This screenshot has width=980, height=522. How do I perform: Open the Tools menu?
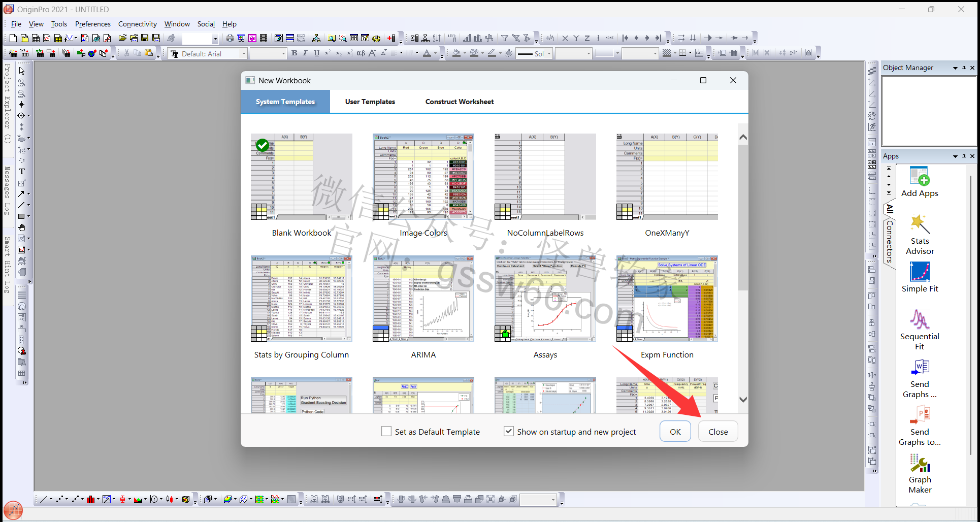pos(59,24)
